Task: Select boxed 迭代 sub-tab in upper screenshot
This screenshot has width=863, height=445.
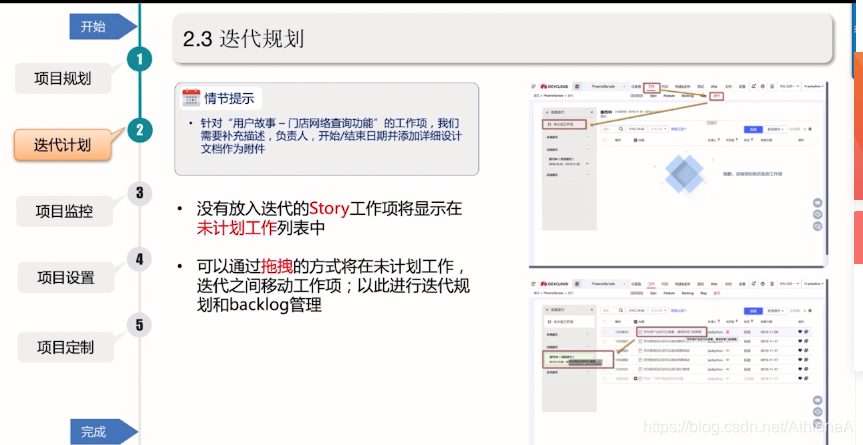Action: 717,96
